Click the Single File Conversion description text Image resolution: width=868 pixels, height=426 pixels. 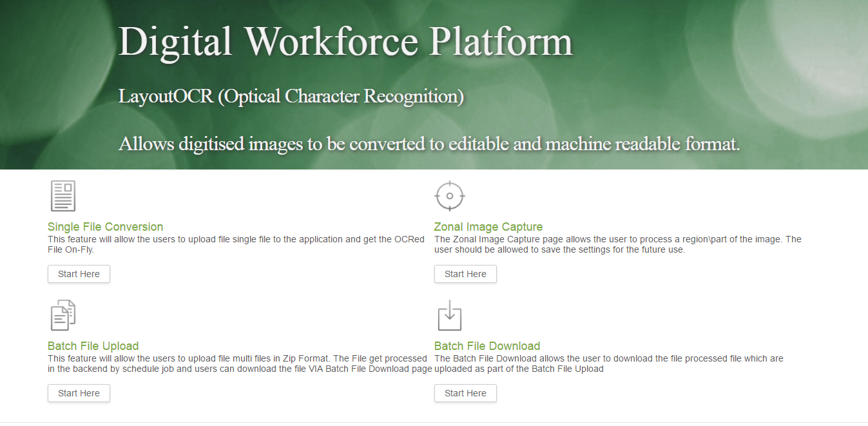236,244
